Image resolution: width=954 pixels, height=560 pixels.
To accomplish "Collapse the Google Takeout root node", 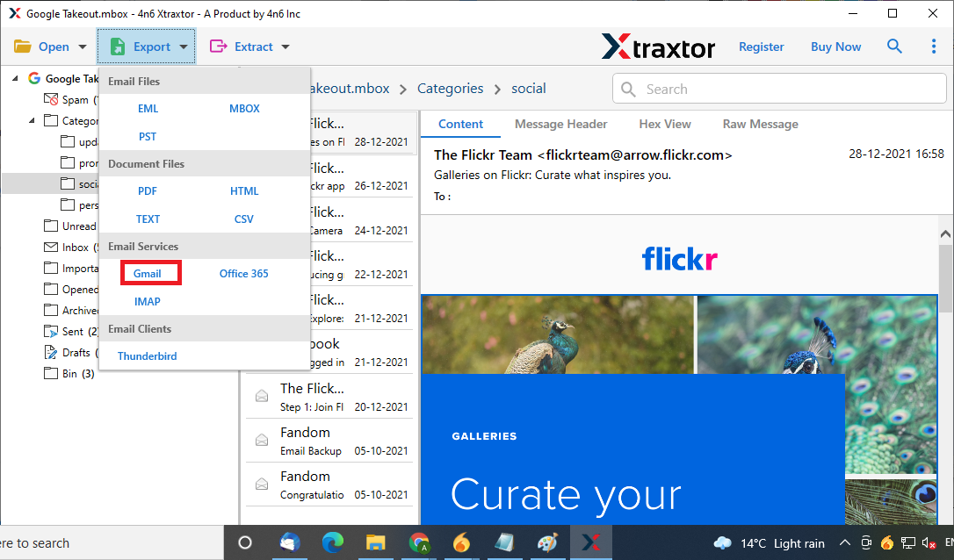I will 16,79.
